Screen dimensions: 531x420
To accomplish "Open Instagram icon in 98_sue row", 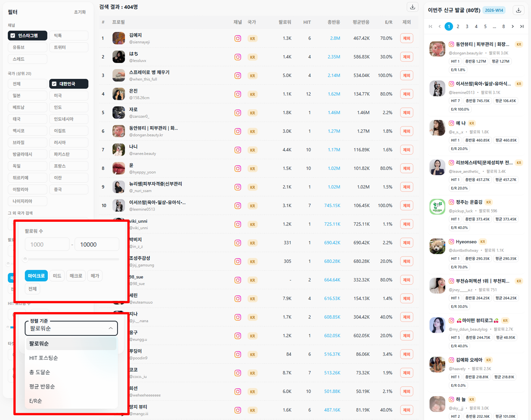I will pos(237,280).
